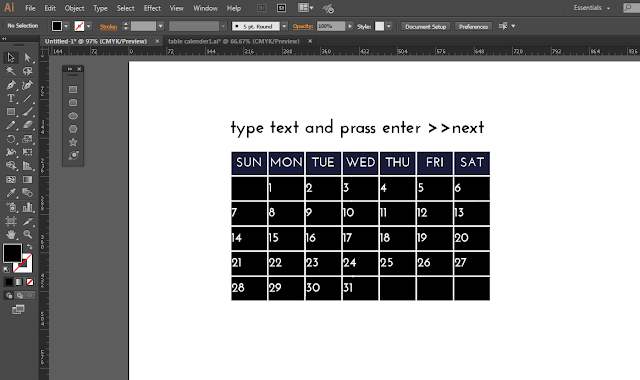Select the Type tool
Viewport: 640px width, 380px height.
coord(11,98)
